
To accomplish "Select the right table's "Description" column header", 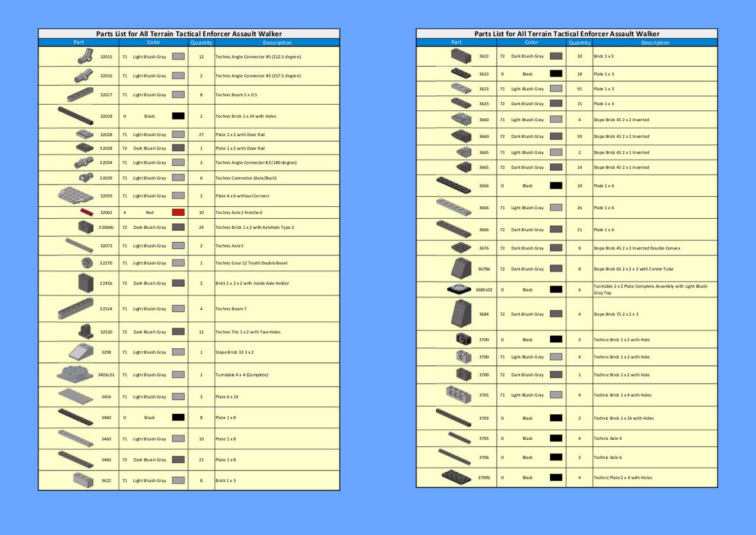I will pyautogui.click(x=656, y=43).
